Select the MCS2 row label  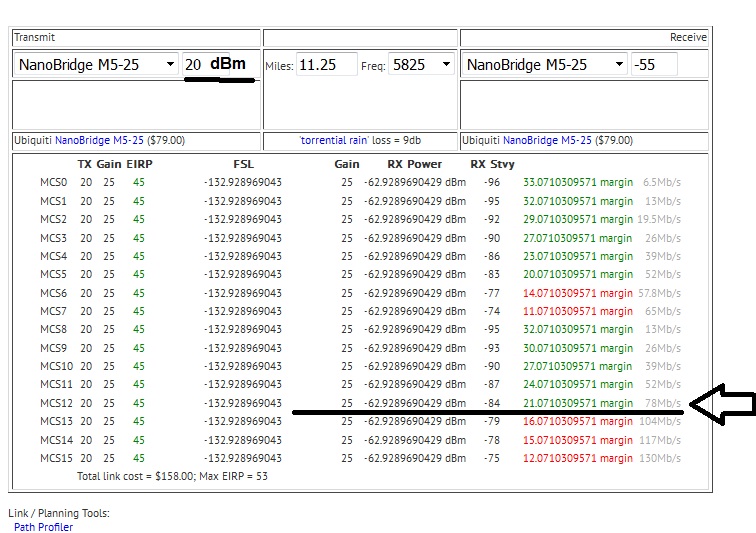coord(54,219)
